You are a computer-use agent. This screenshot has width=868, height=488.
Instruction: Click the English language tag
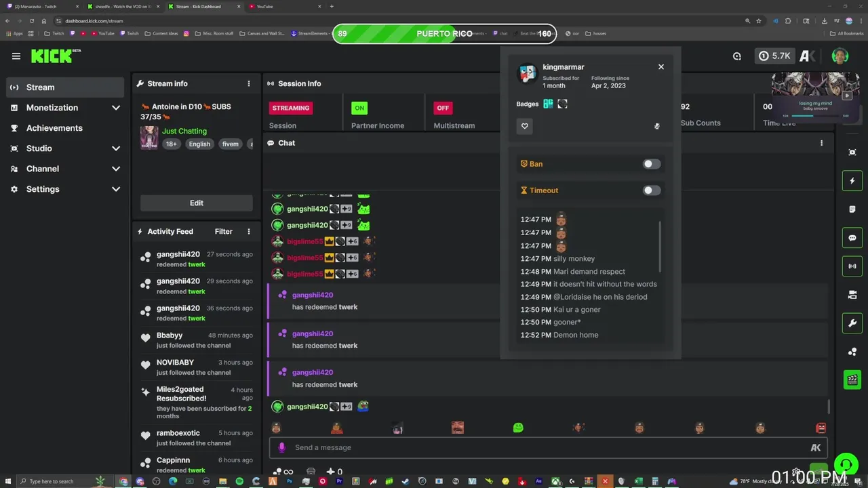pos(199,144)
